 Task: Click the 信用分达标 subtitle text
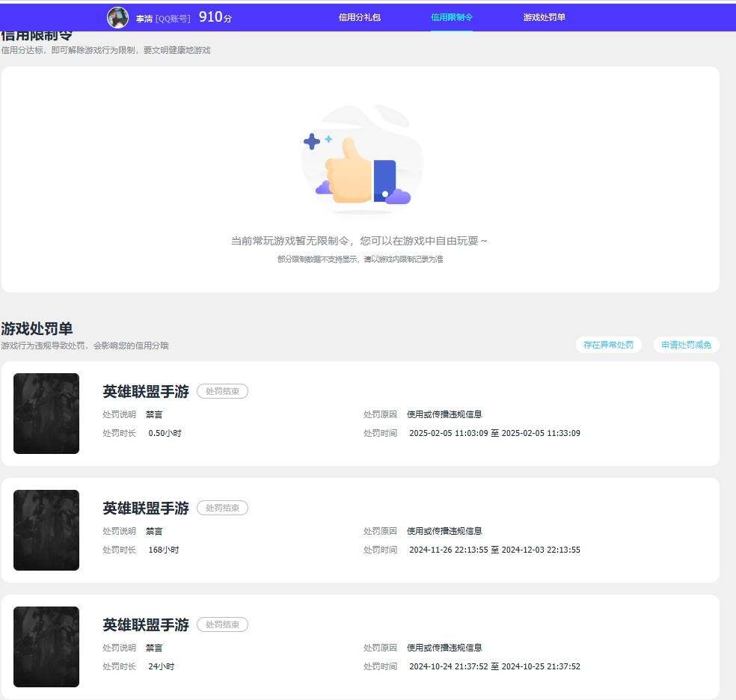coord(105,50)
